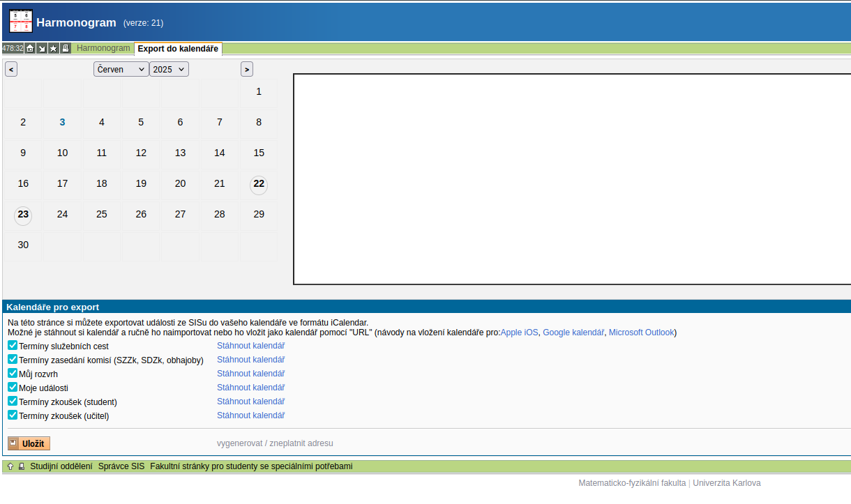Advance to the next month with the > arrow
The image size is (851, 504).
coord(246,69)
